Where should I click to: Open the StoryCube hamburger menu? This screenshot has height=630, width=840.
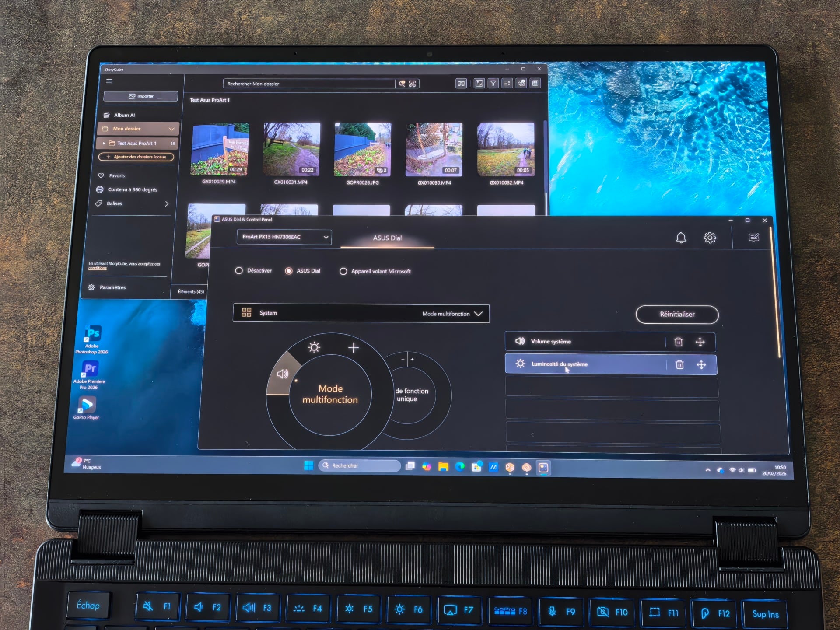(109, 81)
